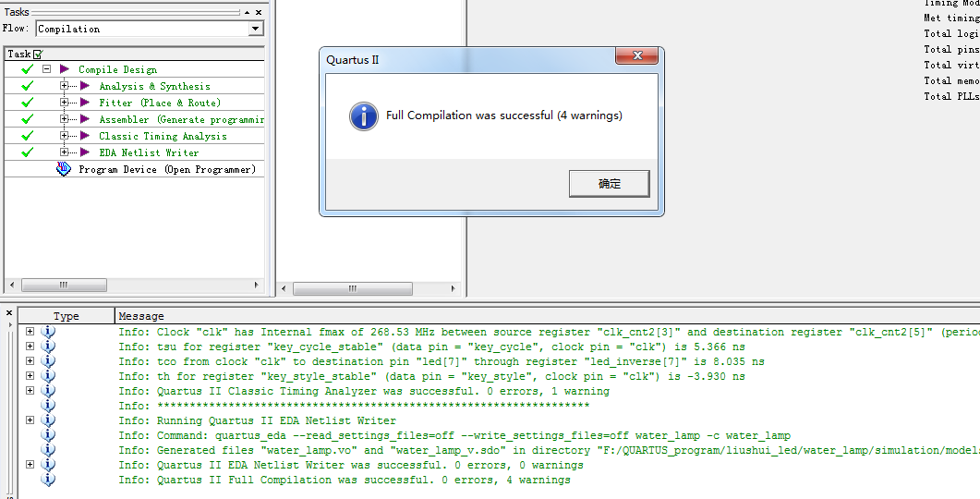Click the play arrow beside Fitter (Place & Route)
Screen dimensions: 980x499
tap(85, 103)
